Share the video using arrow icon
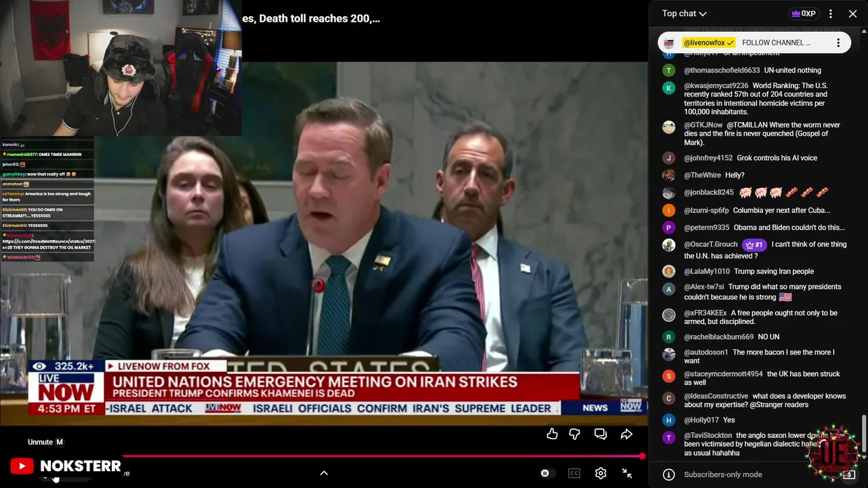The width and height of the screenshot is (868, 488). click(626, 434)
